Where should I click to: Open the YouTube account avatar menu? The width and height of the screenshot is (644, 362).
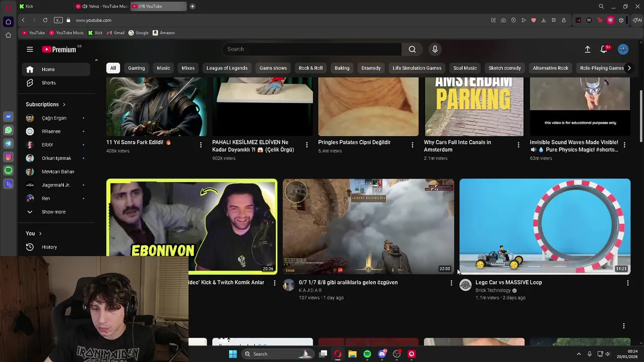623,49
